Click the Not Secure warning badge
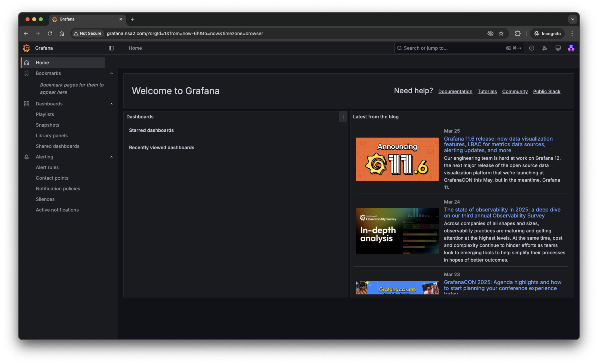Screen dimensions: 598x364 pyautogui.click(x=88, y=33)
